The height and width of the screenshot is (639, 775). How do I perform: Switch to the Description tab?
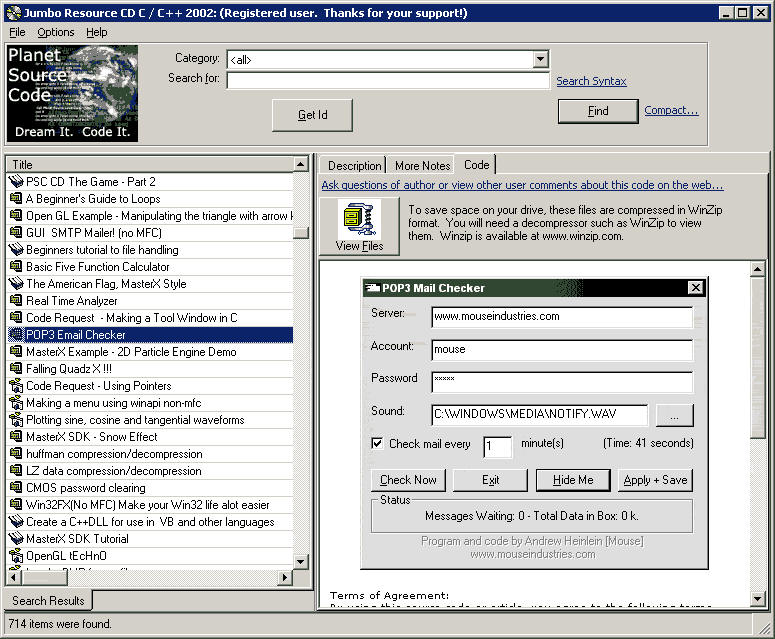click(x=354, y=166)
